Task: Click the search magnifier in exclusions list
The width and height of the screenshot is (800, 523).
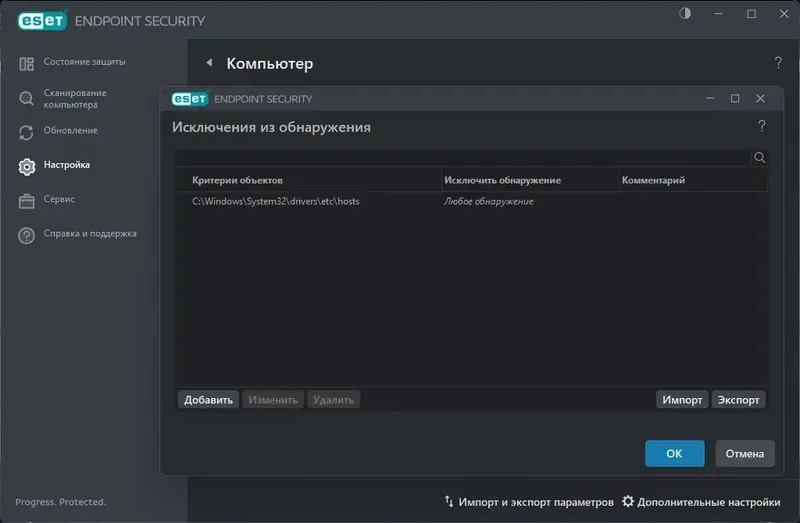Action: pyautogui.click(x=760, y=158)
